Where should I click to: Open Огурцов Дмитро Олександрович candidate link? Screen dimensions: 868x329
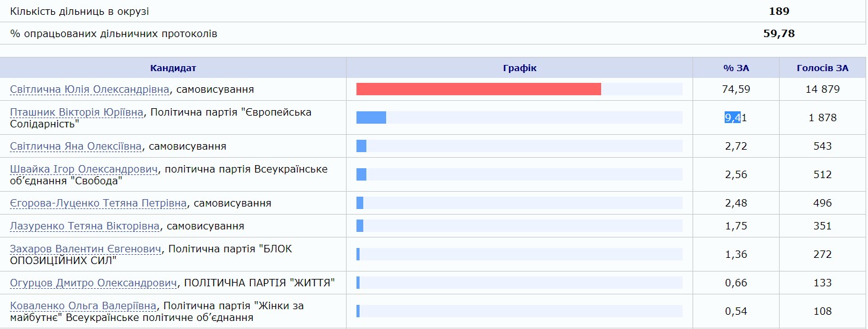pos(93,283)
